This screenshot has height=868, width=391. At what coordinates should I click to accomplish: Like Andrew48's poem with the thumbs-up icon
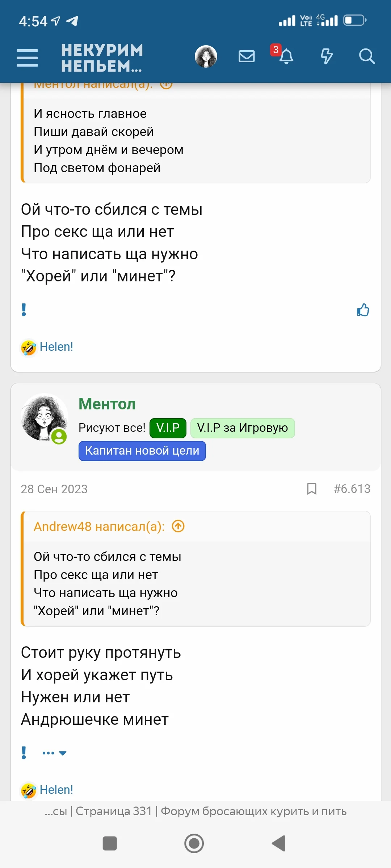pos(363,310)
